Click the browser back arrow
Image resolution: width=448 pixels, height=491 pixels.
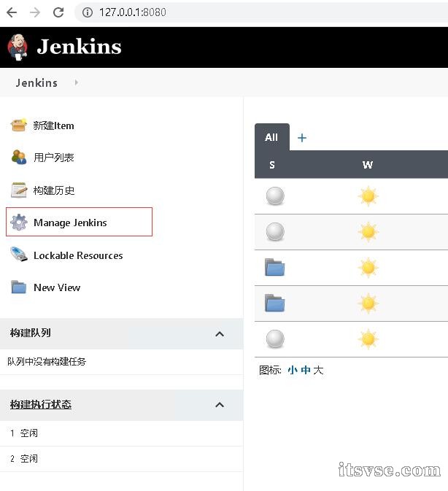[x=12, y=12]
